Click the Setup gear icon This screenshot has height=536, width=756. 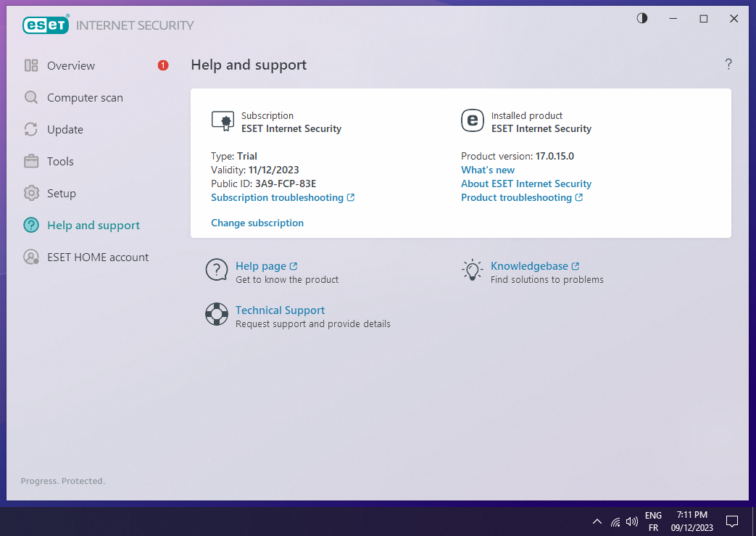[31, 193]
